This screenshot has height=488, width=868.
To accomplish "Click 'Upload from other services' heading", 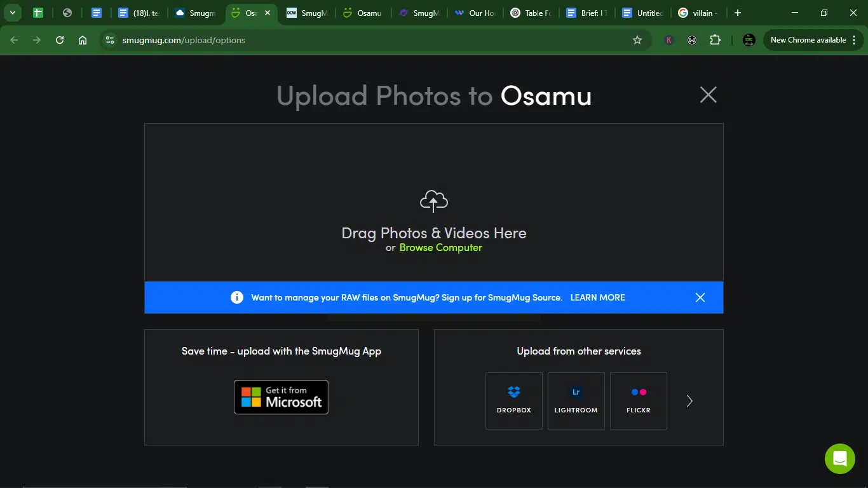I will pyautogui.click(x=579, y=351).
